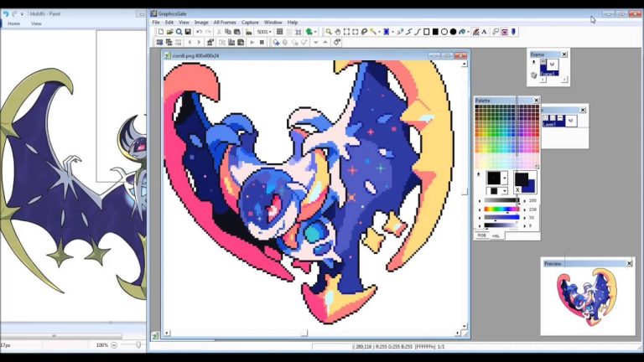This screenshot has height=362, width=644.
Task: Close the Palette panel
Action: pos(536,101)
